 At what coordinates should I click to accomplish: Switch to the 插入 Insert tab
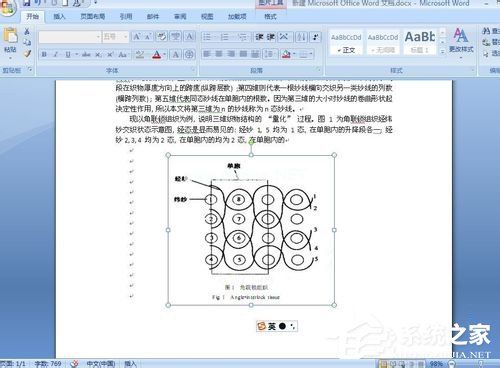point(59,16)
